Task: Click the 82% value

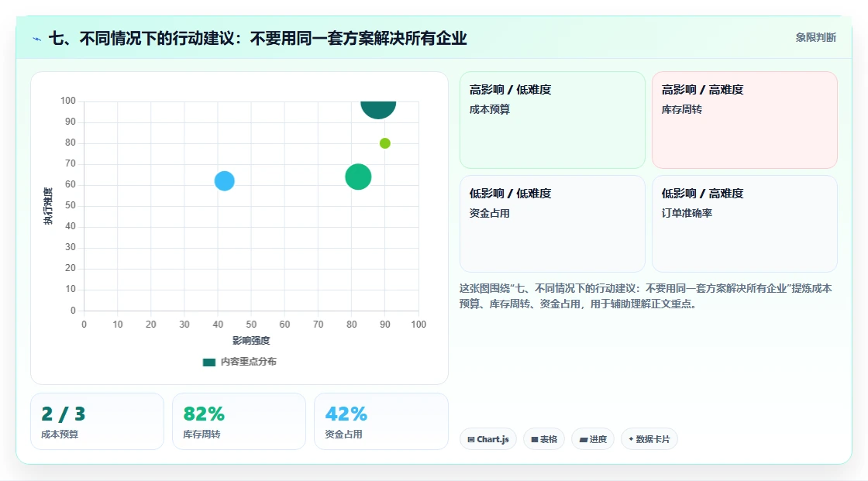Action: [x=204, y=414]
